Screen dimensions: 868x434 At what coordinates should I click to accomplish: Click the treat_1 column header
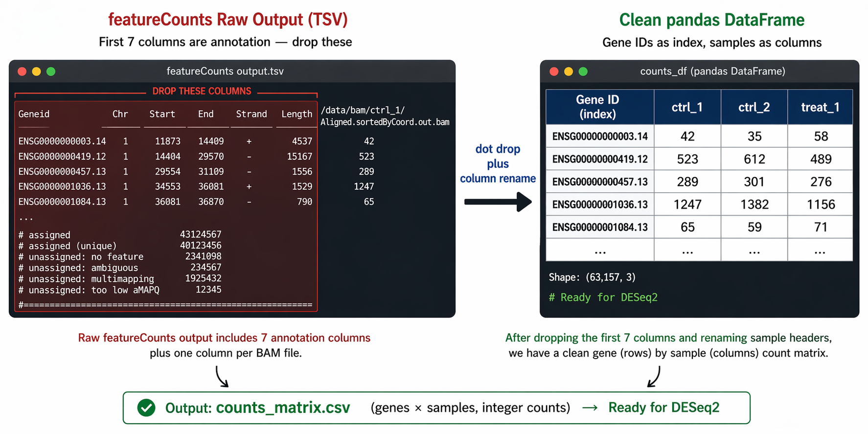[821, 107]
